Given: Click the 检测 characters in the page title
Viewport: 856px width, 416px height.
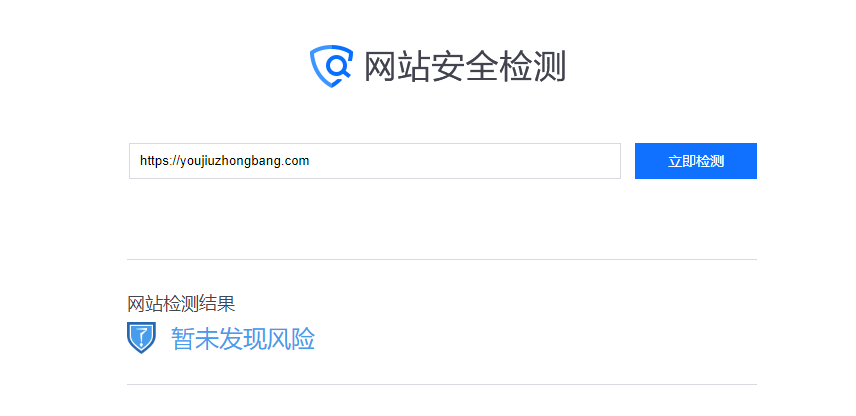Looking at the screenshot, I should point(532,66).
